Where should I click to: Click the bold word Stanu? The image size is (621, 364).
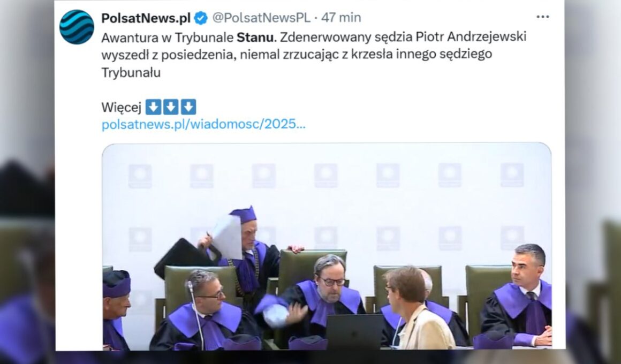(x=255, y=37)
